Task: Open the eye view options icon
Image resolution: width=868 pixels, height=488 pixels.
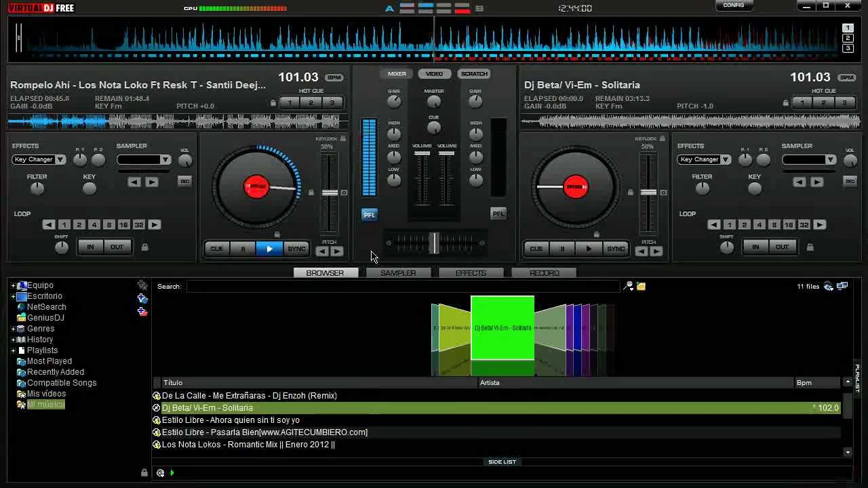Action: click(x=829, y=287)
